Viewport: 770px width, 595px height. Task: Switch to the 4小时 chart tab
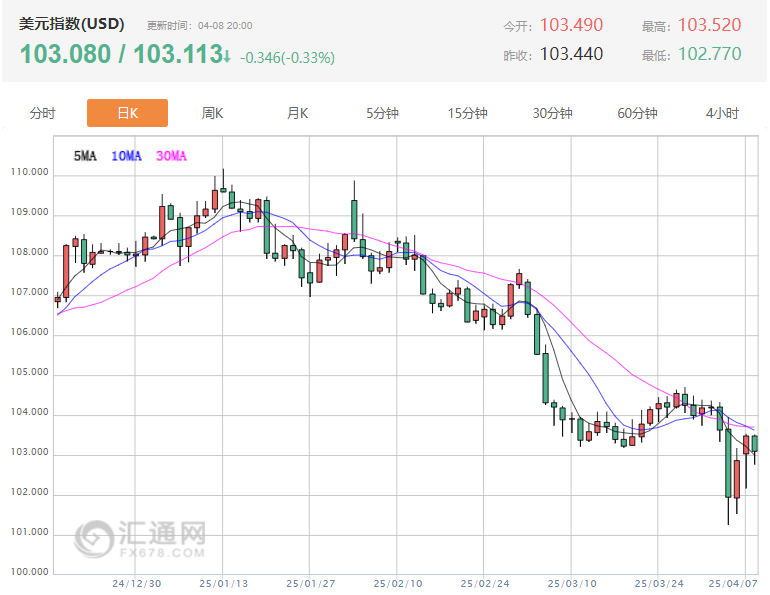[x=722, y=113]
